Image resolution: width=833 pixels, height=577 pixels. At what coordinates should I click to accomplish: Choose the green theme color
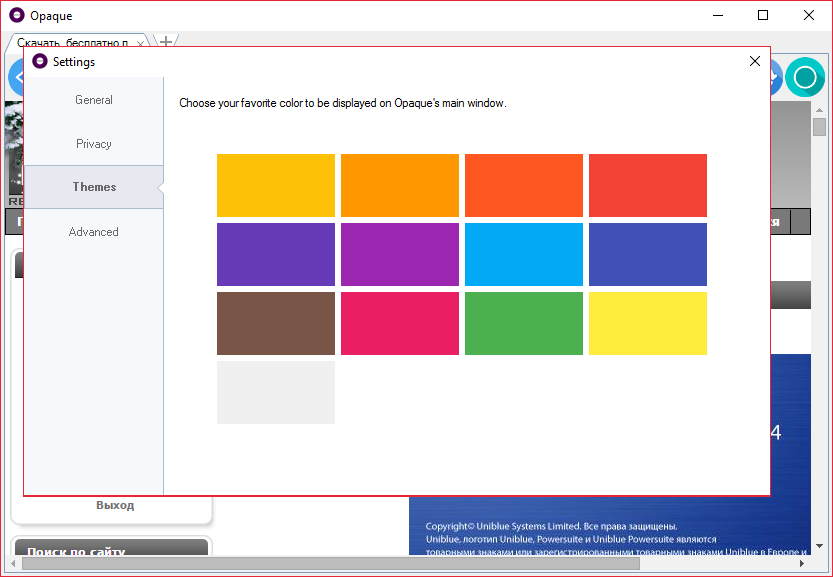[524, 323]
